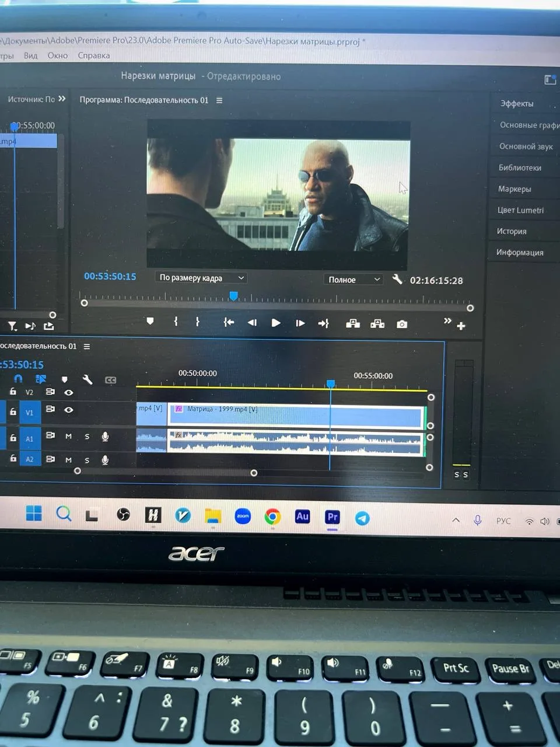Open timeline display settings wrench
This screenshot has height=747, width=560.
click(87, 380)
